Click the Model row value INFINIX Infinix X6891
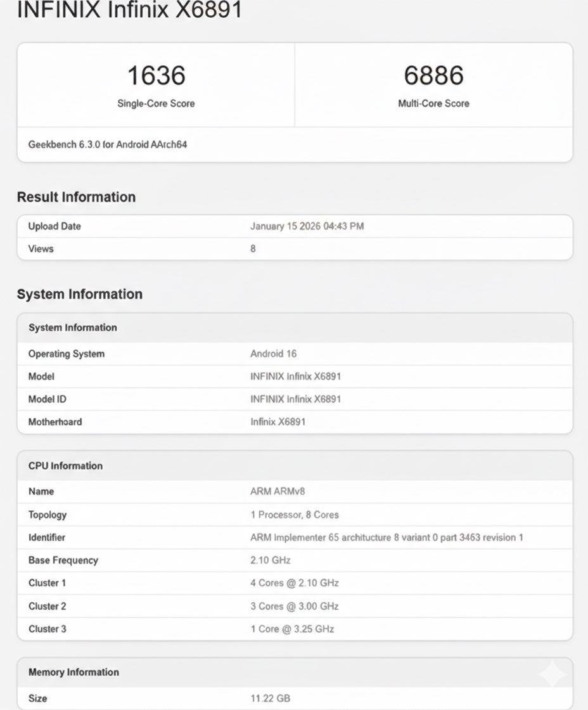This screenshot has width=588, height=710. (295, 377)
